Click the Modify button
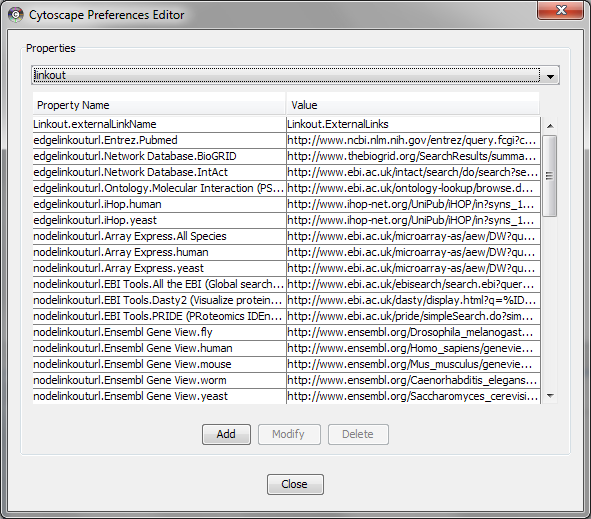591x519 pixels. 289,434
